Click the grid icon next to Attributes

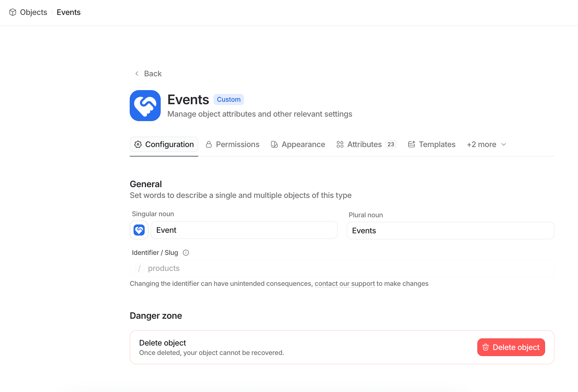click(x=340, y=144)
